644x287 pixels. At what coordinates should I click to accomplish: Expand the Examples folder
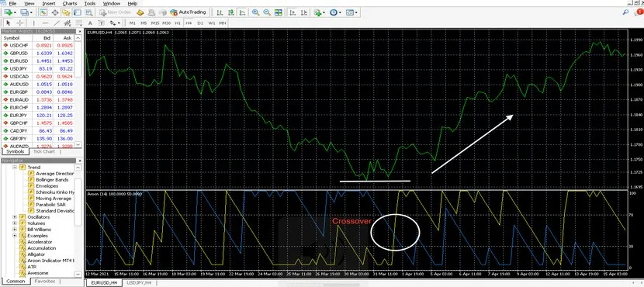coord(16,236)
